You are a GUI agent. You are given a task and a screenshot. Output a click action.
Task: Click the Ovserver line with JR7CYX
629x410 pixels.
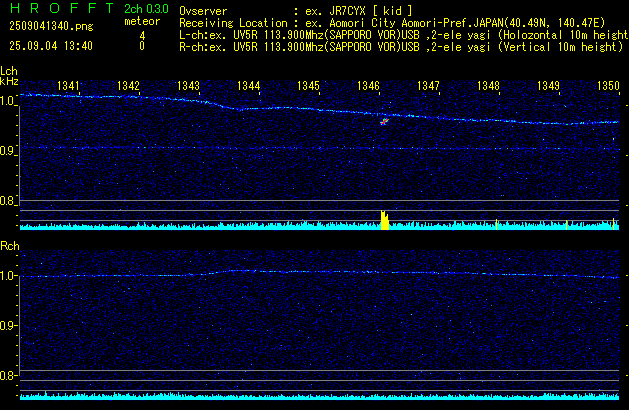(296, 11)
